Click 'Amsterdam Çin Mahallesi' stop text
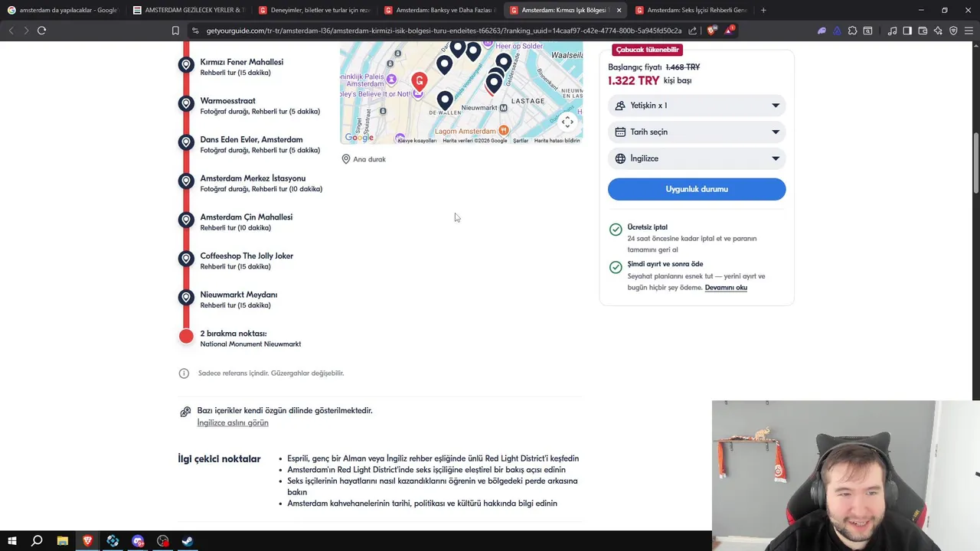This screenshot has width=980, height=551. tap(246, 217)
